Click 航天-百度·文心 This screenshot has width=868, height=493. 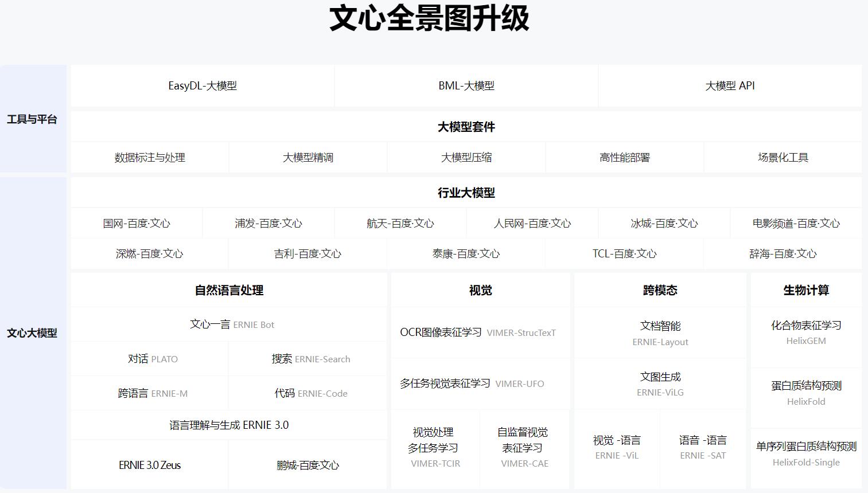pos(400,223)
